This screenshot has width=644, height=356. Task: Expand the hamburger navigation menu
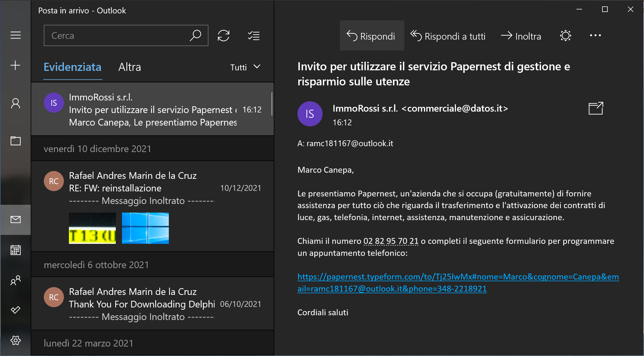point(16,35)
